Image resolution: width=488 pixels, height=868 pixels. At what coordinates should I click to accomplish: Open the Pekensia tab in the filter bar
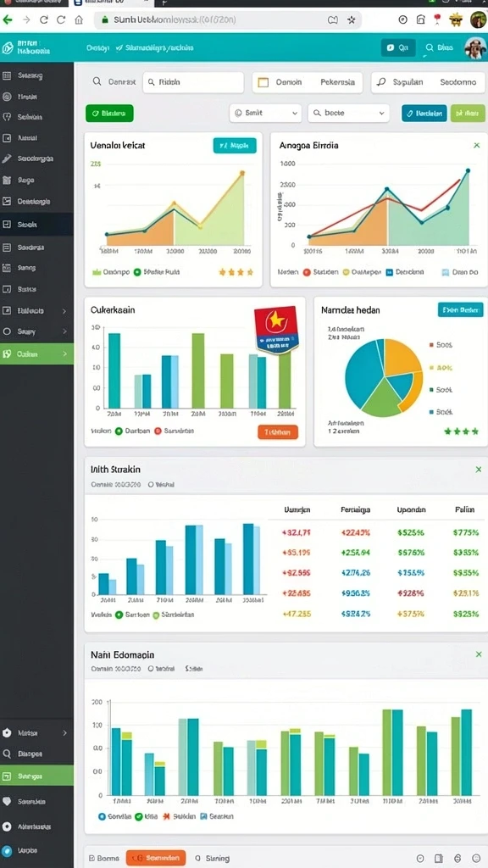pyautogui.click(x=337, y=82)
